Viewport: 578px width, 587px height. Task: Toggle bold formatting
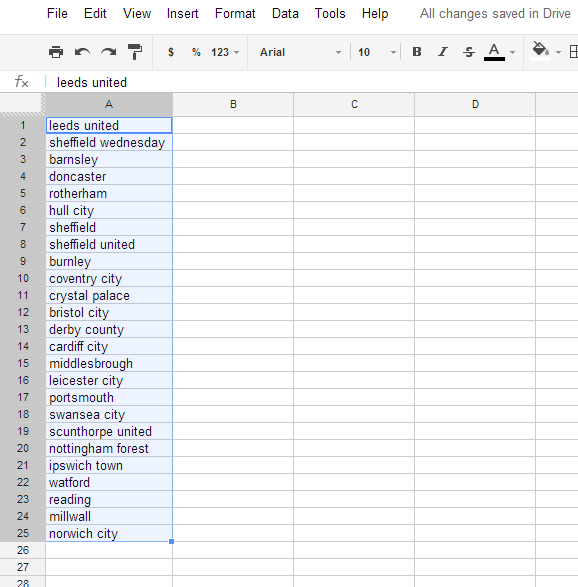(417, 52)
